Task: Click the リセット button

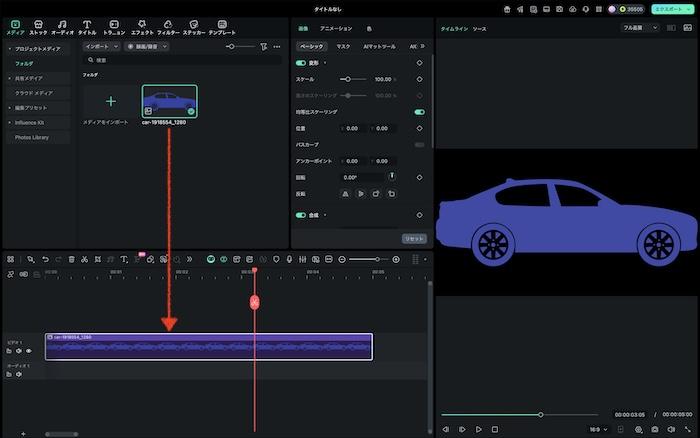Action: tap(413, 239)
